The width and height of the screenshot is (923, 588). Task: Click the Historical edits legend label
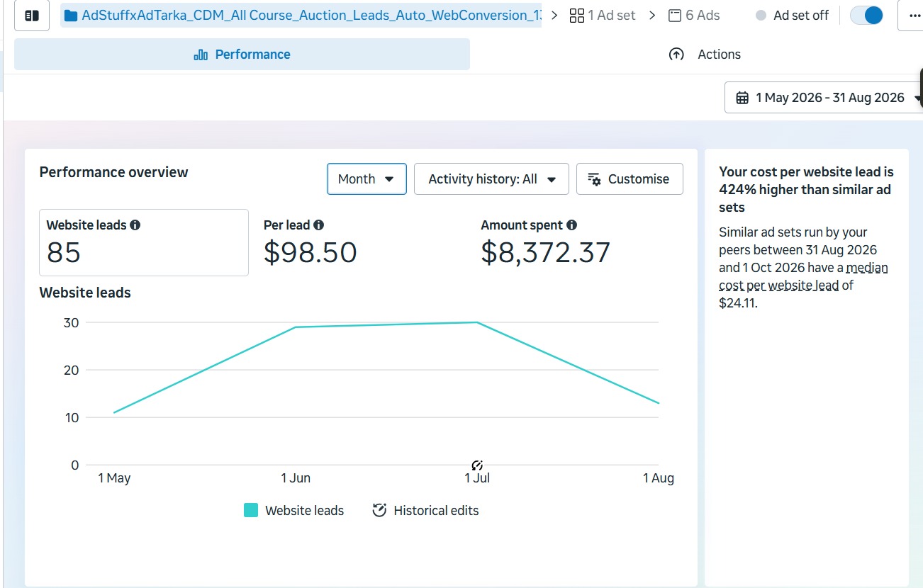click(x=436, y=511)
